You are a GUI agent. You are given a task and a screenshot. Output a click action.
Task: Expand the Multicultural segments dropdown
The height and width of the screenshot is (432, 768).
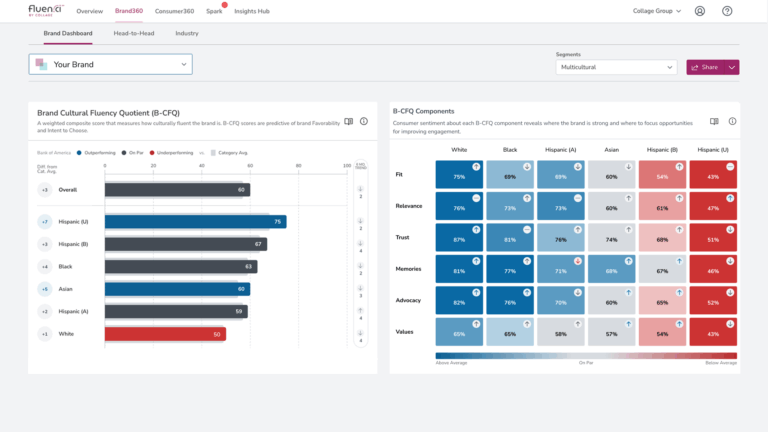pyautogui.click(x=616, y=67)
